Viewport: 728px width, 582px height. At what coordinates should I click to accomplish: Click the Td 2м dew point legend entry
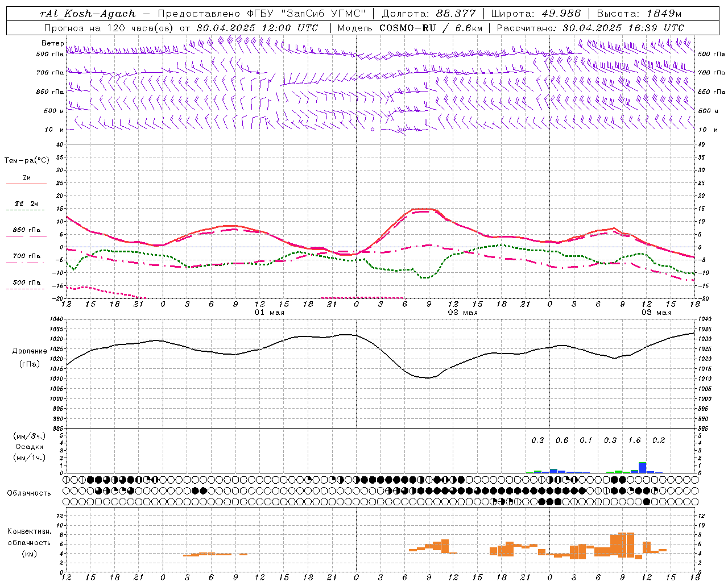coord(27,203)
